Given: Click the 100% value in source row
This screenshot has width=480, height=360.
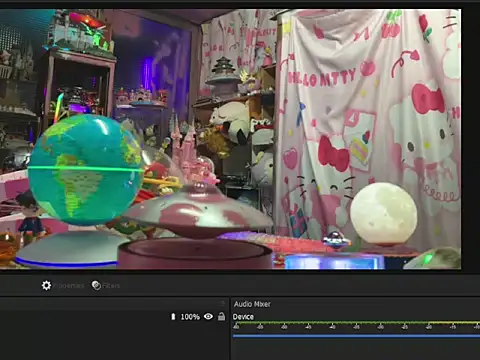Looking at the screenshot, I should click(190, 317).
